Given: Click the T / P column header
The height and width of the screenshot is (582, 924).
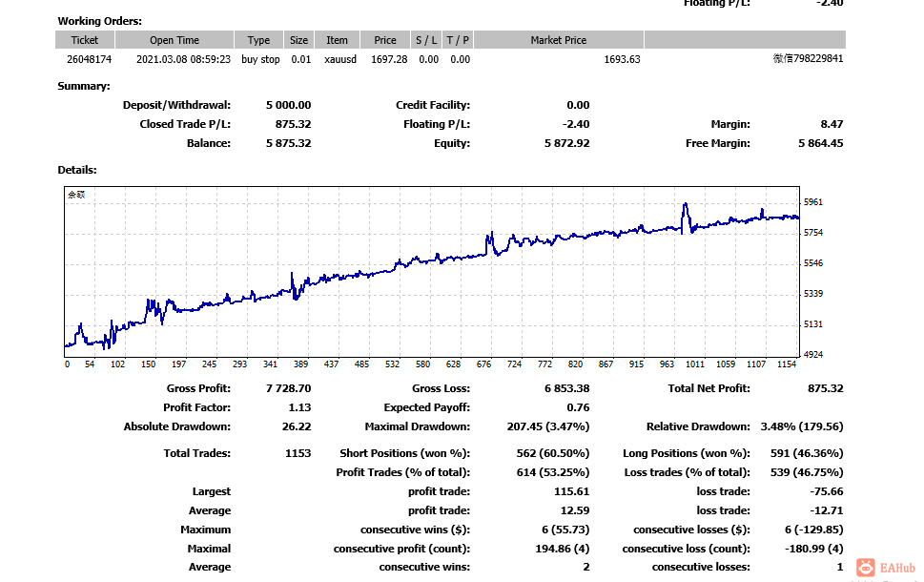Looking at the screenshot, I should 458,40.
